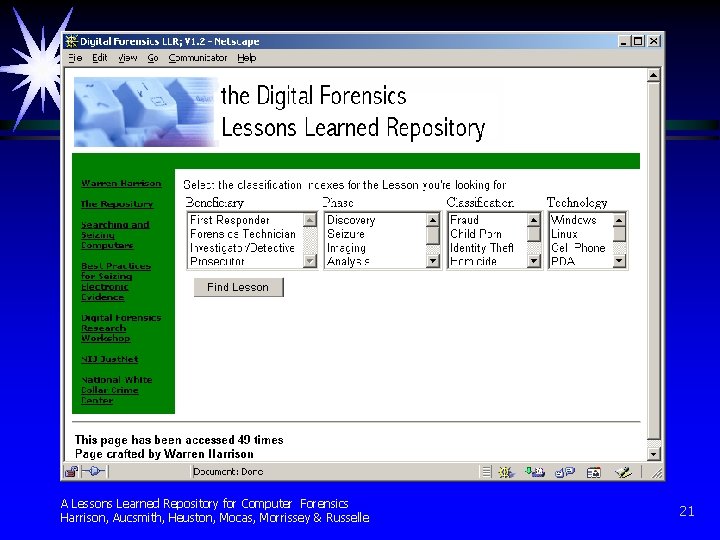Open the Help menu
This screenshot has height=540, width=720.
247,58
